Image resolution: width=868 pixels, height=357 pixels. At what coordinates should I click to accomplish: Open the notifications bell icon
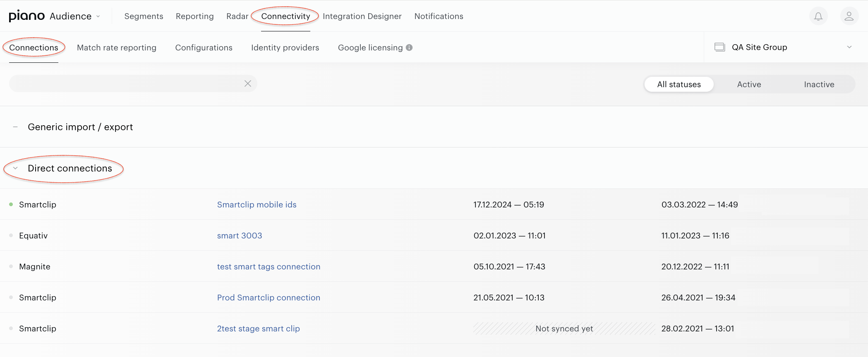pyautogui.click(x=818, y=16)
